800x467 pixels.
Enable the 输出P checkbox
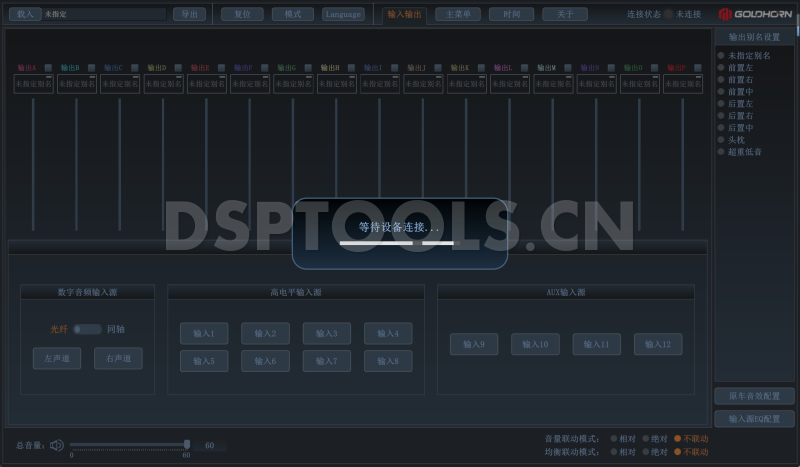tap(698, 68)
